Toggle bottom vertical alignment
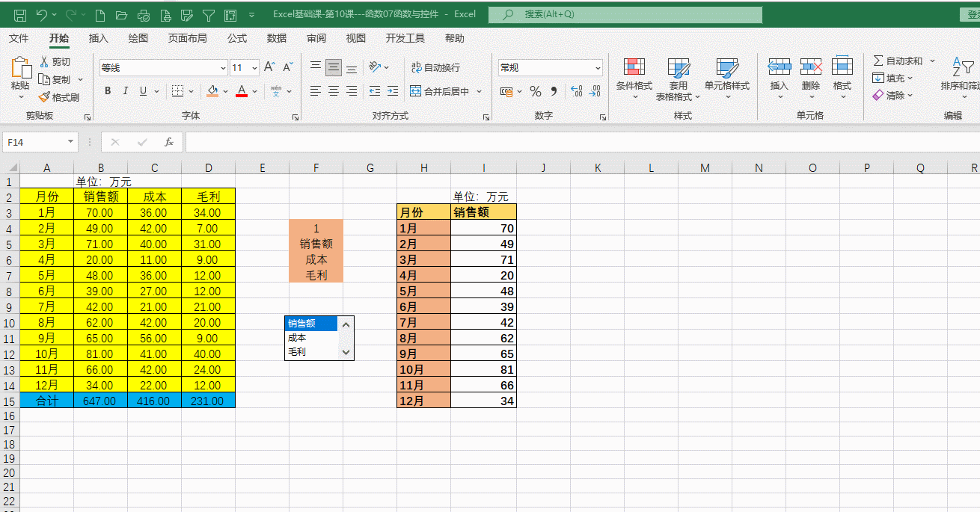 352,67
